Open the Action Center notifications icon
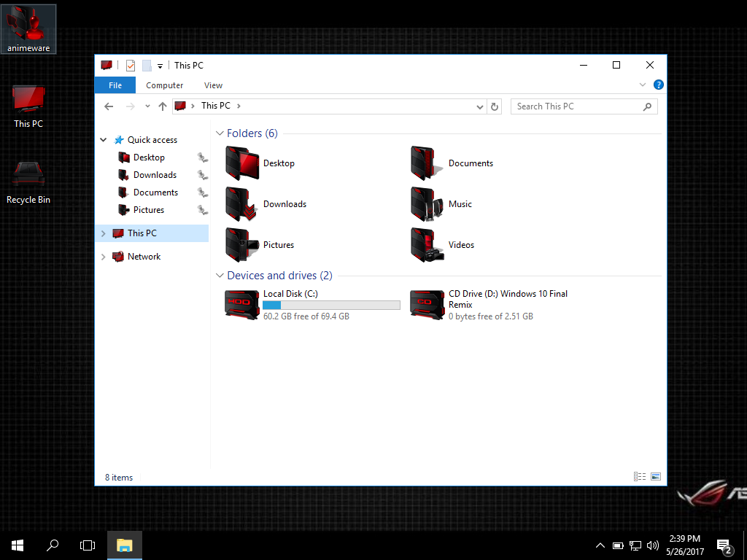The image size is (747, 560). point(724,545)
